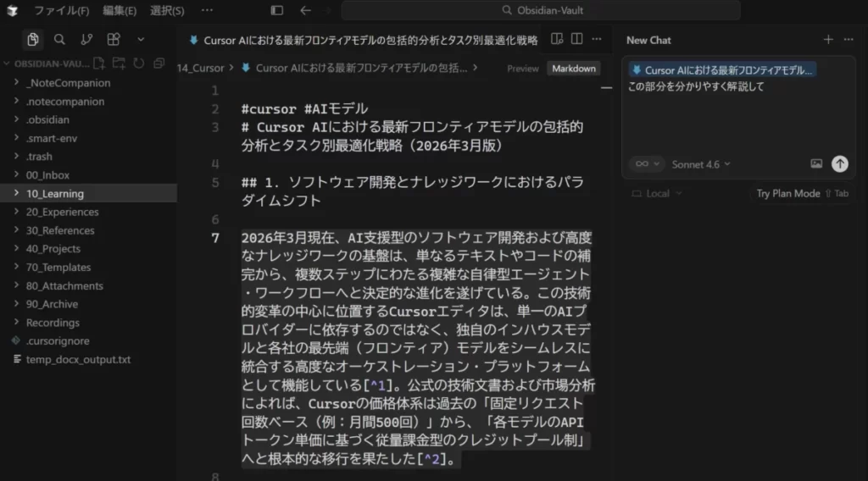Click the [^1] footnote reference
The image size is (868, 481).
point(377,384)
